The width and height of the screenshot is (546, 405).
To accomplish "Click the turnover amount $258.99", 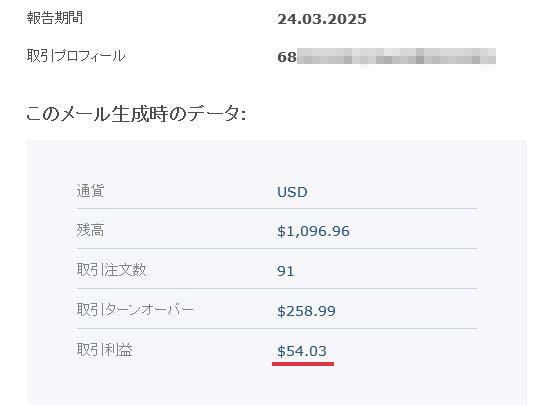I will 306,311.
